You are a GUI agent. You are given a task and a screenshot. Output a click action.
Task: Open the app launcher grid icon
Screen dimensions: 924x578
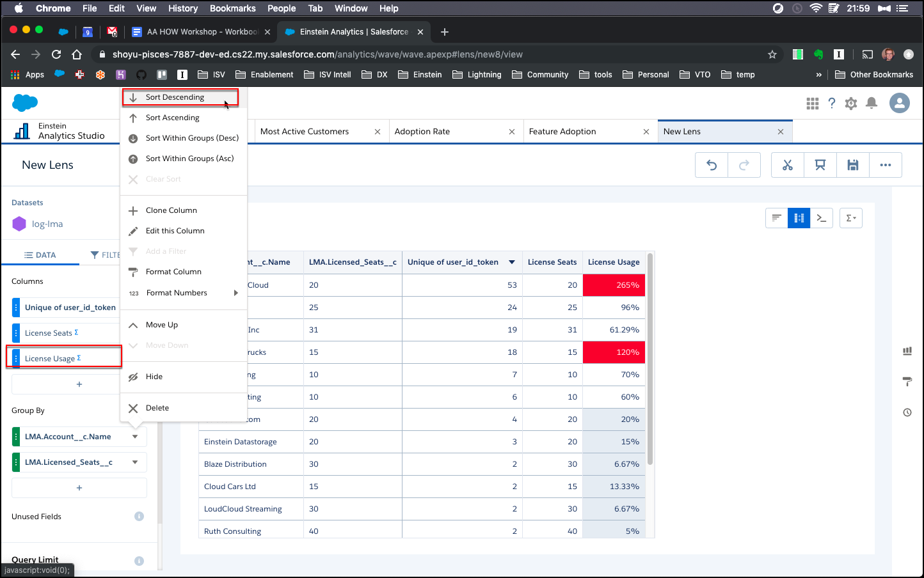tap(813, 103)
